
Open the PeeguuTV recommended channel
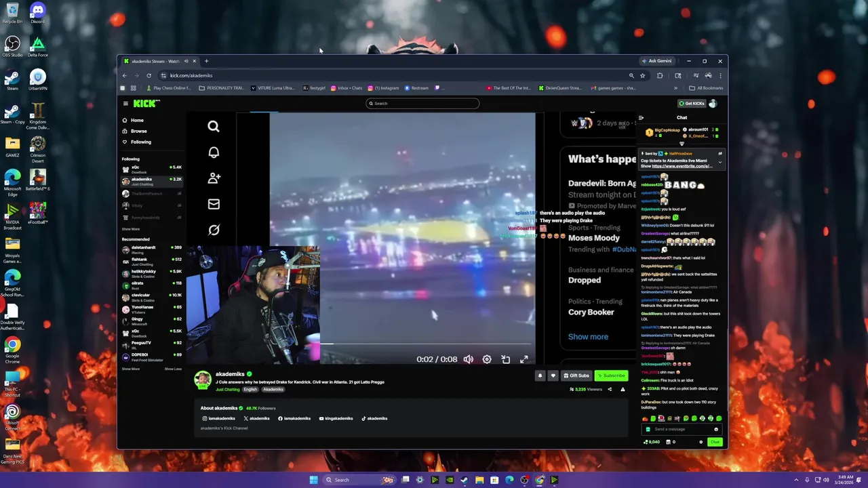(152, 344)
